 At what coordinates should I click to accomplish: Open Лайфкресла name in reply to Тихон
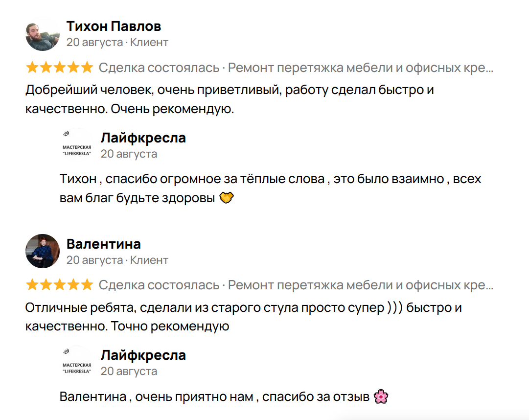point(143,138)
